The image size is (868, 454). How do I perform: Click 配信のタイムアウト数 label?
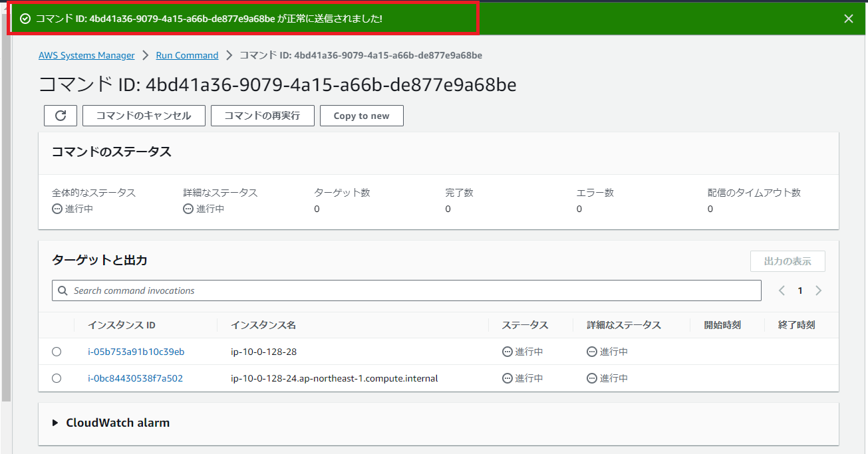click(754, 193)
